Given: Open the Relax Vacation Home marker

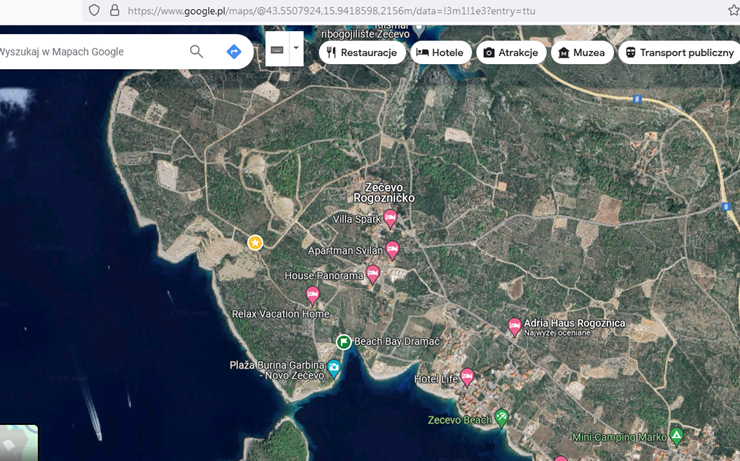Looking at the screenshot, I should pyautogui.click(x=313, y=294).
